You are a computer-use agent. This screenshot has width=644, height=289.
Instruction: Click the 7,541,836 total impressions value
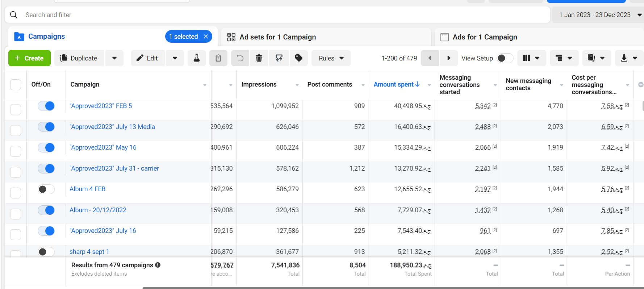tap(285, 265)
